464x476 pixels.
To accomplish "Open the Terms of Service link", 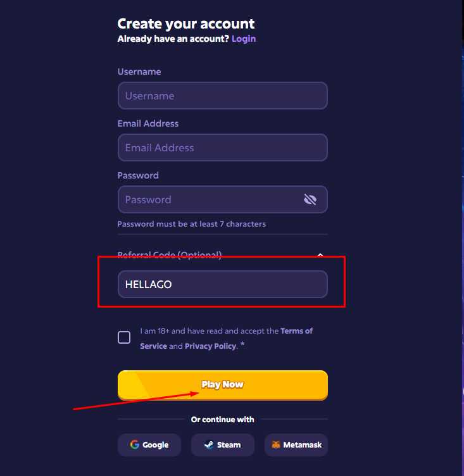I will 296,331.
